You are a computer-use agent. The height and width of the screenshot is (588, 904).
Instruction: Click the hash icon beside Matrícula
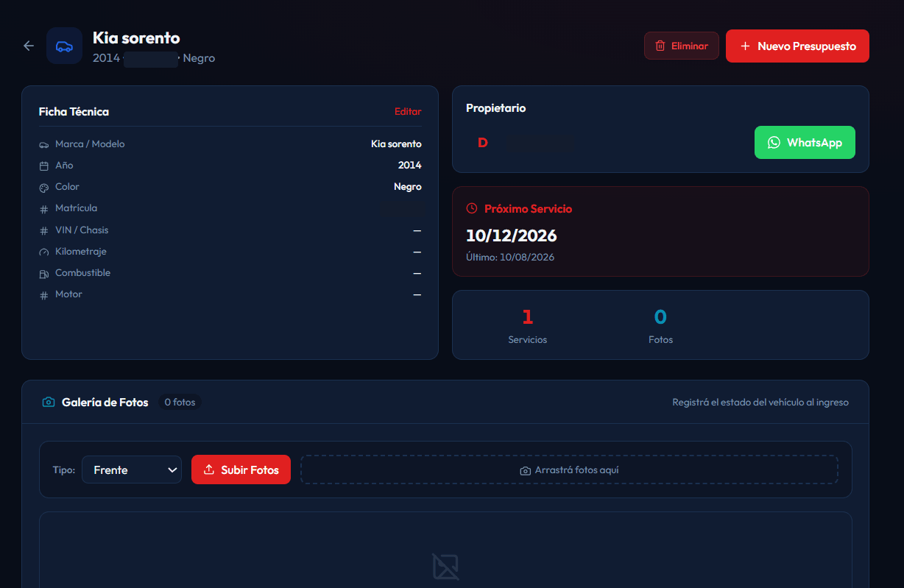pos(44,209)
